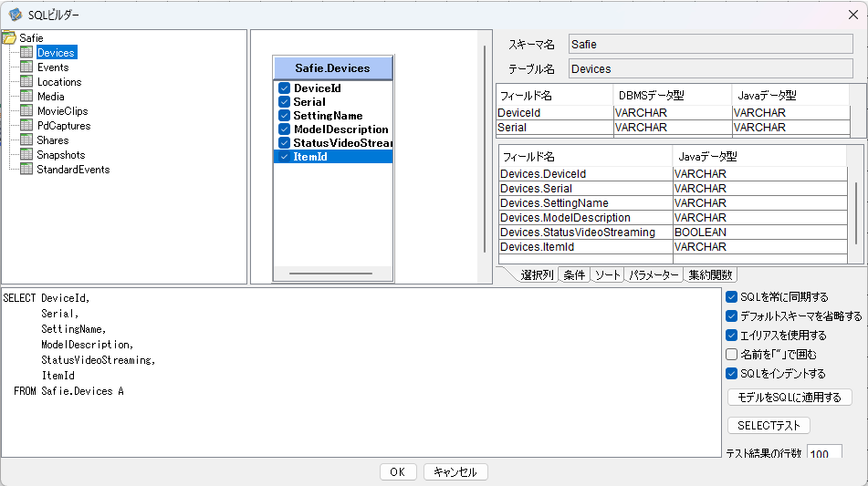The width and height of the screenshot is (868, 486).
Task: Click the スキーマ名 field showing Safie
Action: (x=710, y=45)
